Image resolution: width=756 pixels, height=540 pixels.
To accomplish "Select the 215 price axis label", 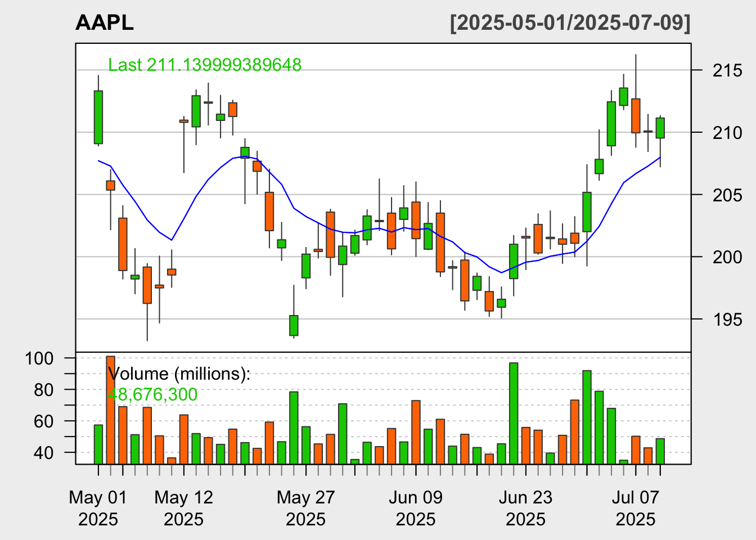I will [727, 71].
